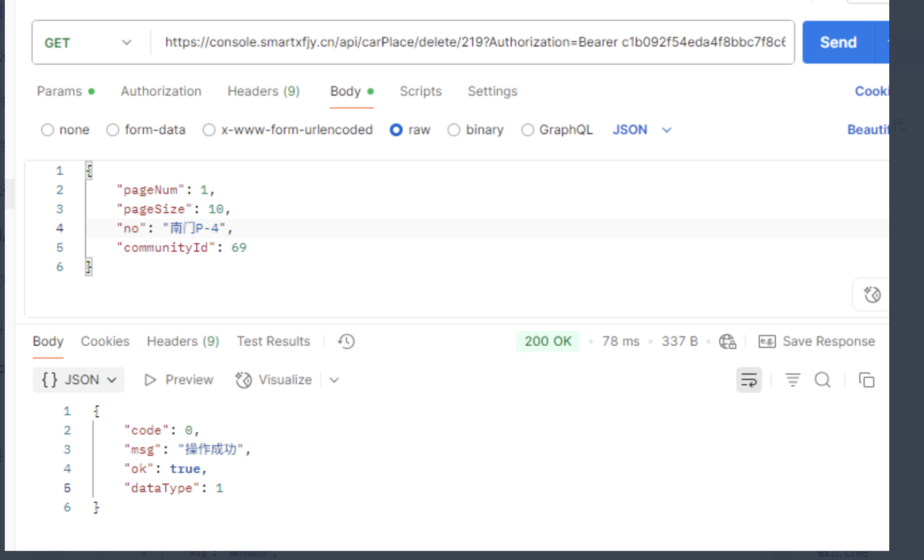Select the form-data radio button

click(113, 130)
